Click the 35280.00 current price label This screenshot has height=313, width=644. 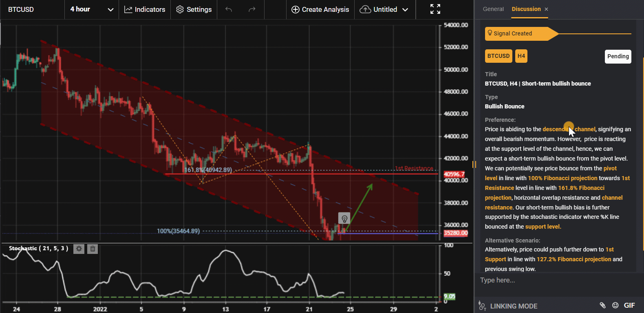[456, 233]
